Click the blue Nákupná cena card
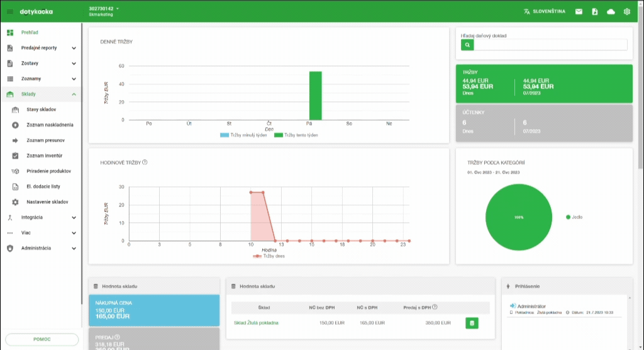 click(x=154, y=310)
